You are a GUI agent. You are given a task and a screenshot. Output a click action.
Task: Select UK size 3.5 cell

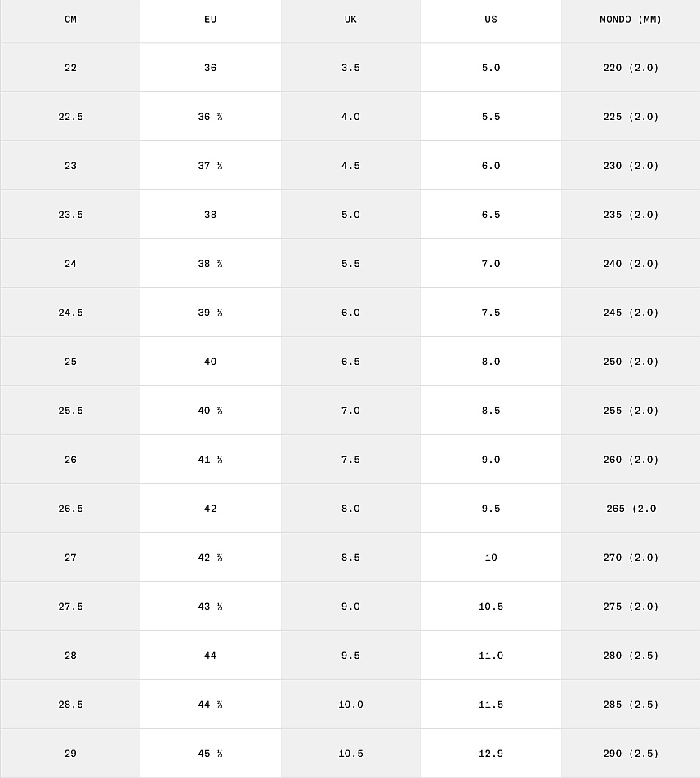350,68
